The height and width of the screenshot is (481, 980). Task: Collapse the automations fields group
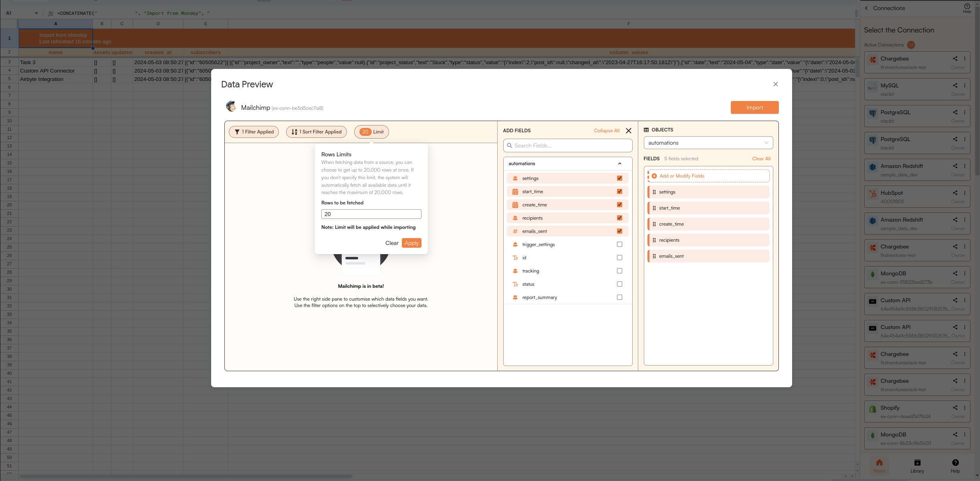619,164
